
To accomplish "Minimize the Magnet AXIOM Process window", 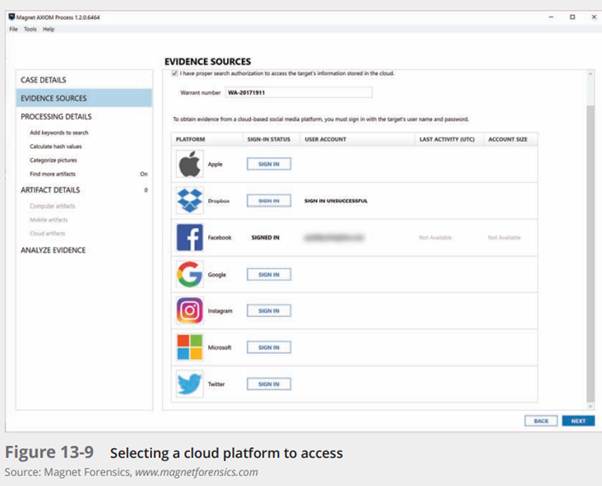I will click(551, 17).
